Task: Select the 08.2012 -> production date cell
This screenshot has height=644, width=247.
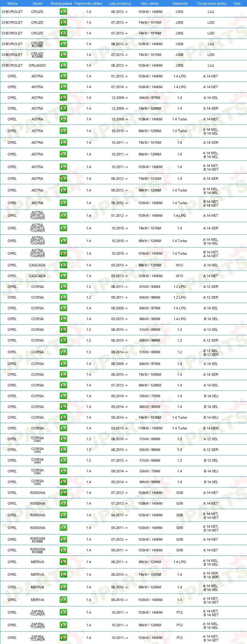Action: point(119,44)
